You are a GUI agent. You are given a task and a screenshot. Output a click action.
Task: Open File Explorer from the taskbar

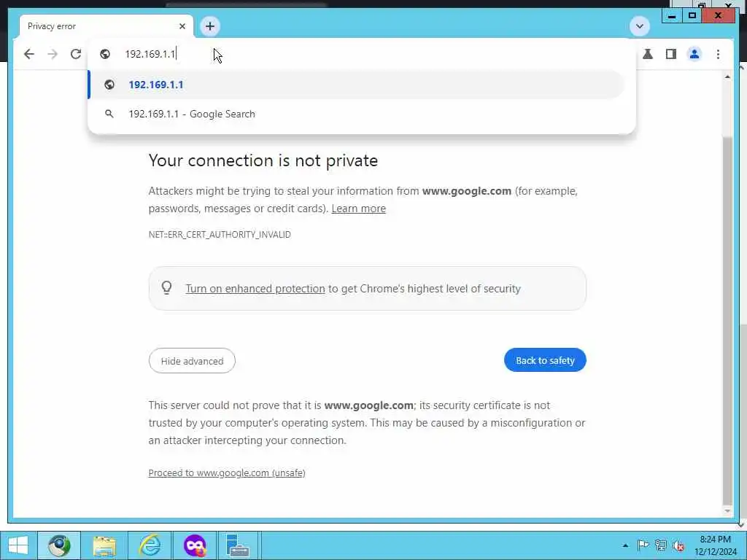pyautogui.click(x=104, y=545)
